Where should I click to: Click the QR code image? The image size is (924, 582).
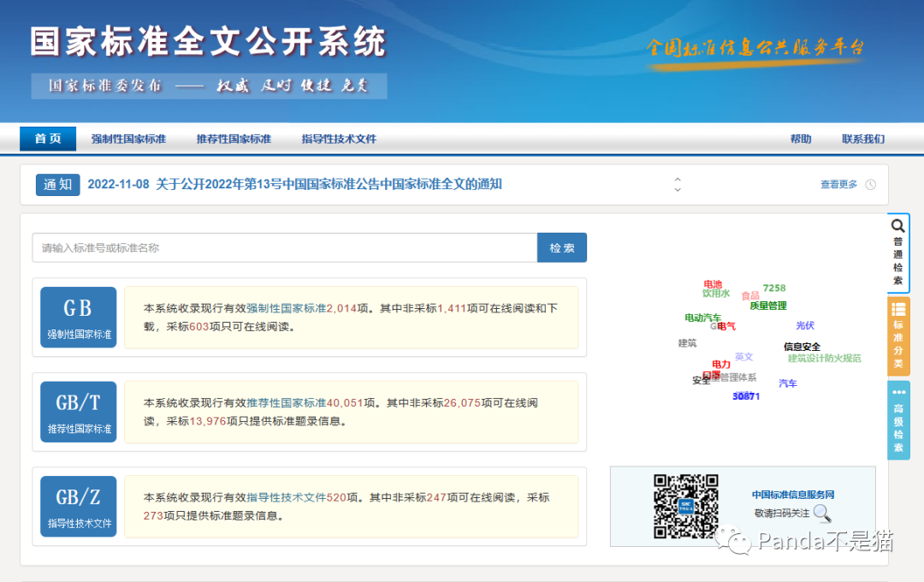pos(686,507)
